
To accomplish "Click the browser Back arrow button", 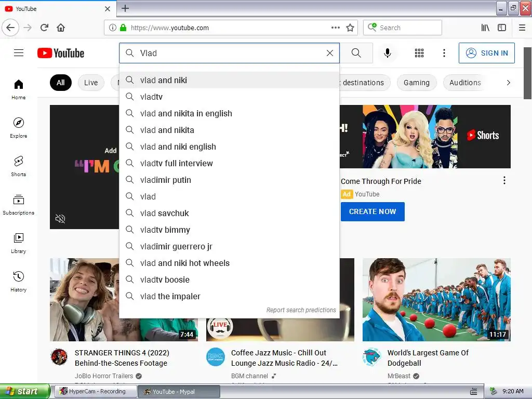I will point(10,28).
